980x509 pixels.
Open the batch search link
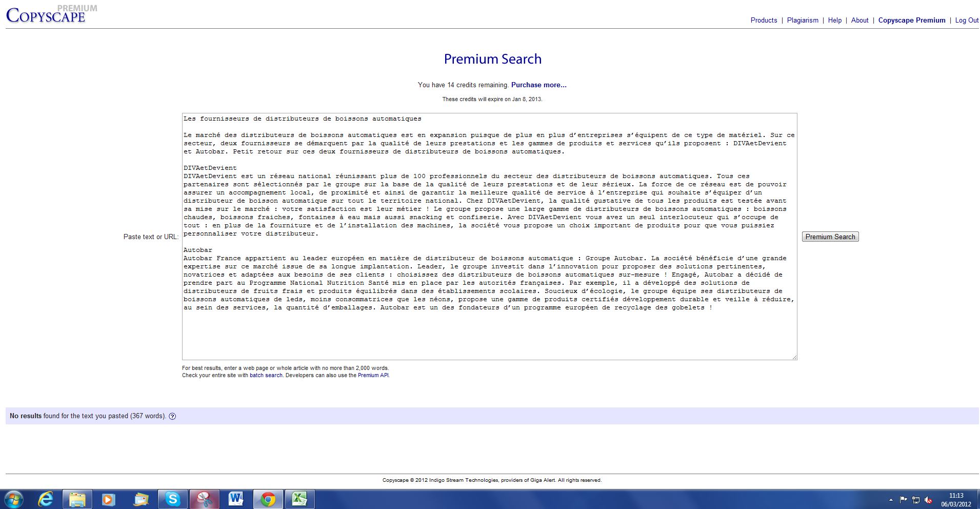tap(266, 376)
